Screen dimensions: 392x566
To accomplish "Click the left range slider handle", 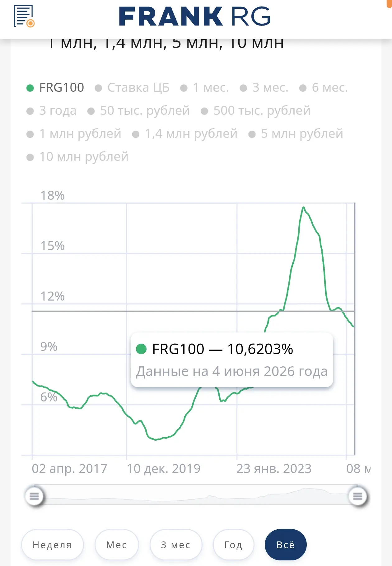I will pos(34,496).
